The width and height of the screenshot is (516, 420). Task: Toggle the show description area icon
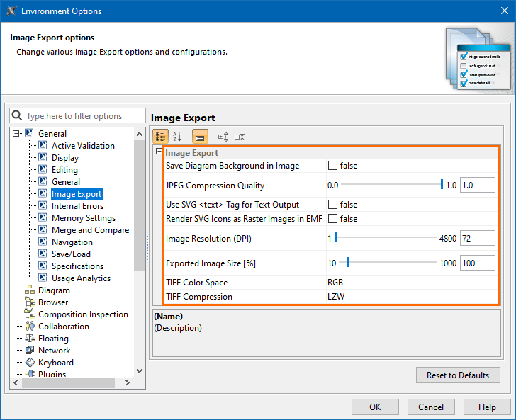click(x=200, y=137)
